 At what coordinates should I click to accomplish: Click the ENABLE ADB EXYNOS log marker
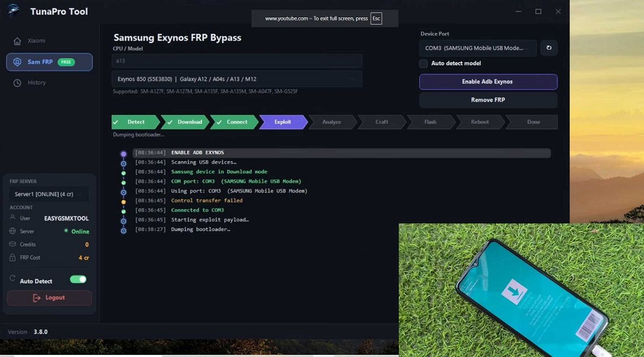123,154
